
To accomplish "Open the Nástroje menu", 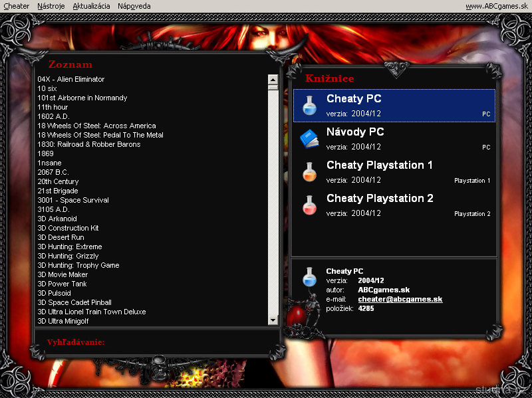I will [51, 6].
